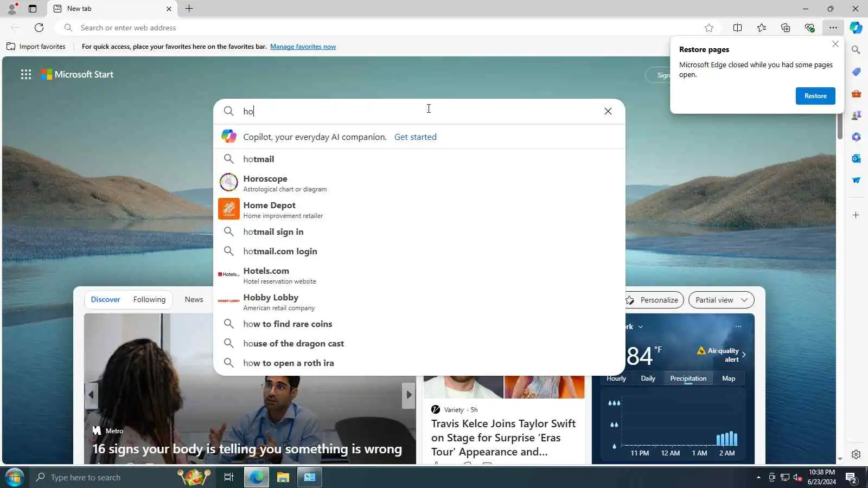The height and width of the screenshot is (488, 868).
Task: Switch to the News tab
Action: 194,299
